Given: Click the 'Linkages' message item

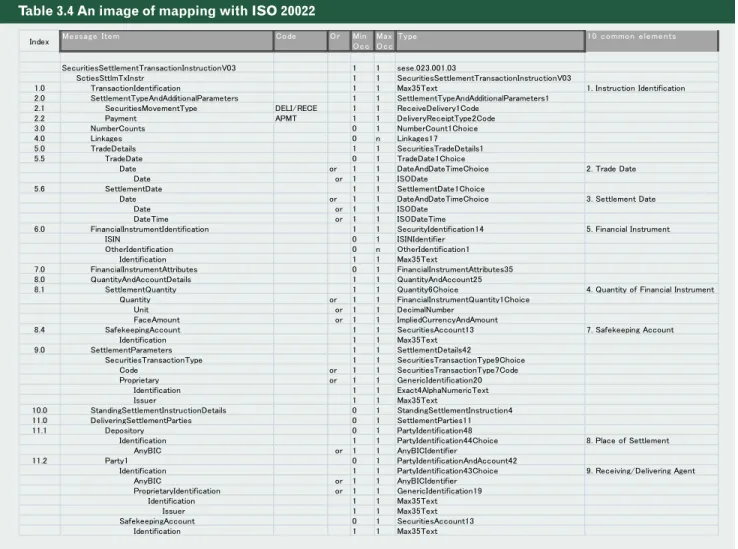Looking at the screenshot, I should [x=106, y=139].
